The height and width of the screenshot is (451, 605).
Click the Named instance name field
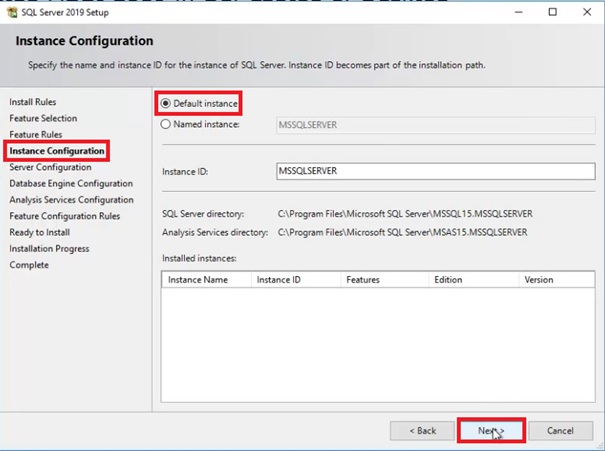coord(436,125)
